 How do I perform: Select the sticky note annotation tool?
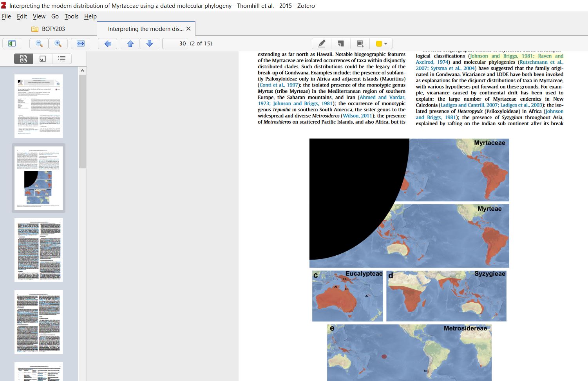click(x=341, y=43)
